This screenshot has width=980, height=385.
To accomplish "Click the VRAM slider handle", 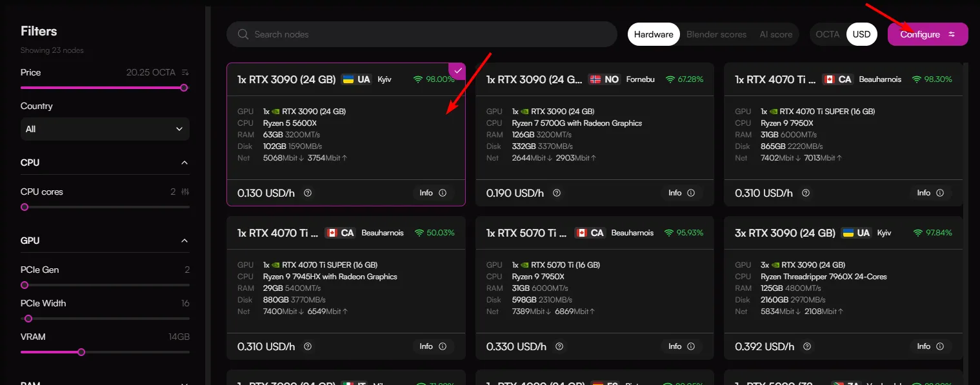I will (81, 352).
